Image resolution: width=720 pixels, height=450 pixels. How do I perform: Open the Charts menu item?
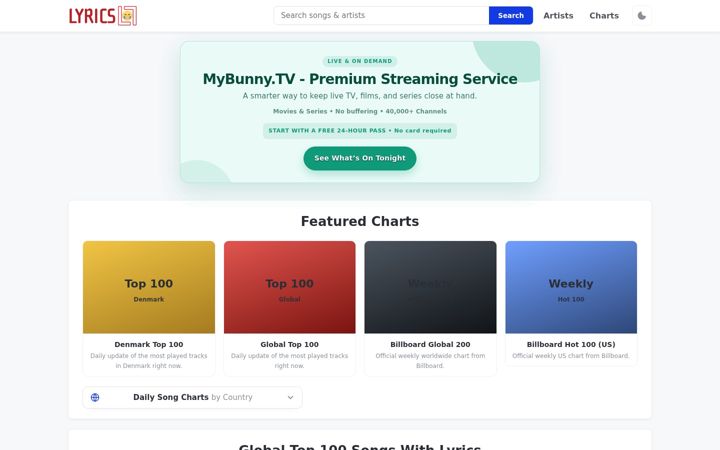click(x=604, y=16)
